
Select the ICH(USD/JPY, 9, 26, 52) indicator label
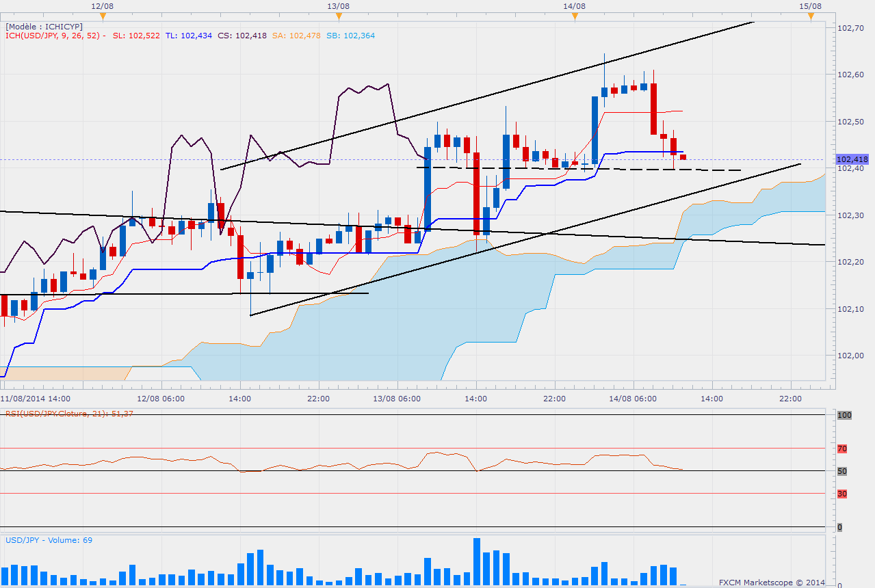[55, 36]
